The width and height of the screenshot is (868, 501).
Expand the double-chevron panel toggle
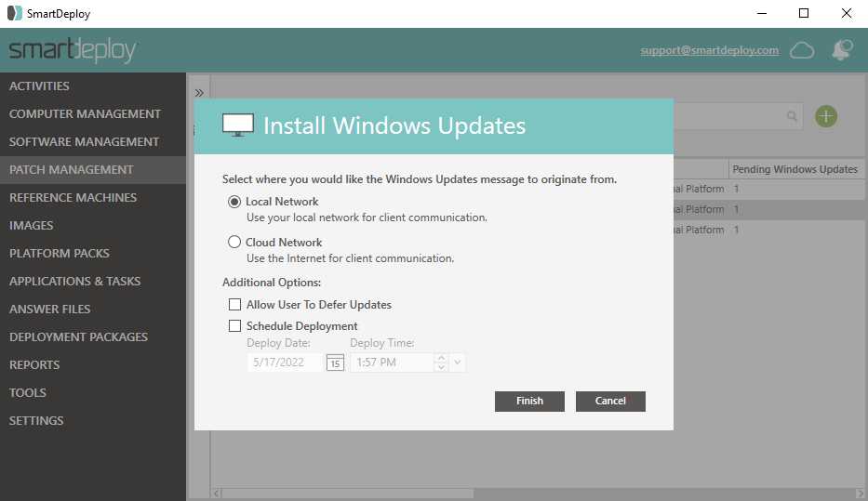pos(199,93)
